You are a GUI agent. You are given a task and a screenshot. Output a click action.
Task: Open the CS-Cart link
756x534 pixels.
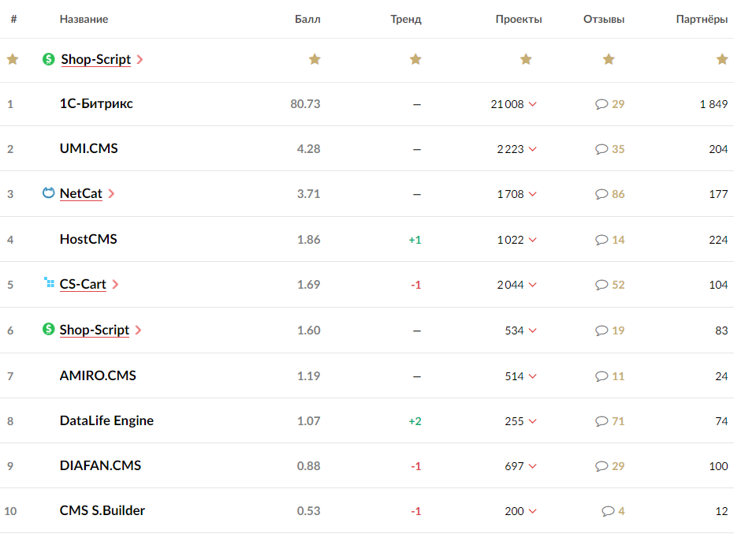(83, 284)
